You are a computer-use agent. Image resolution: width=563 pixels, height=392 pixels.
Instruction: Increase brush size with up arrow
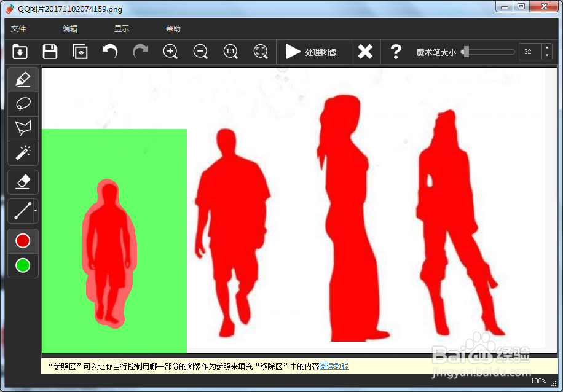[547, 48]
